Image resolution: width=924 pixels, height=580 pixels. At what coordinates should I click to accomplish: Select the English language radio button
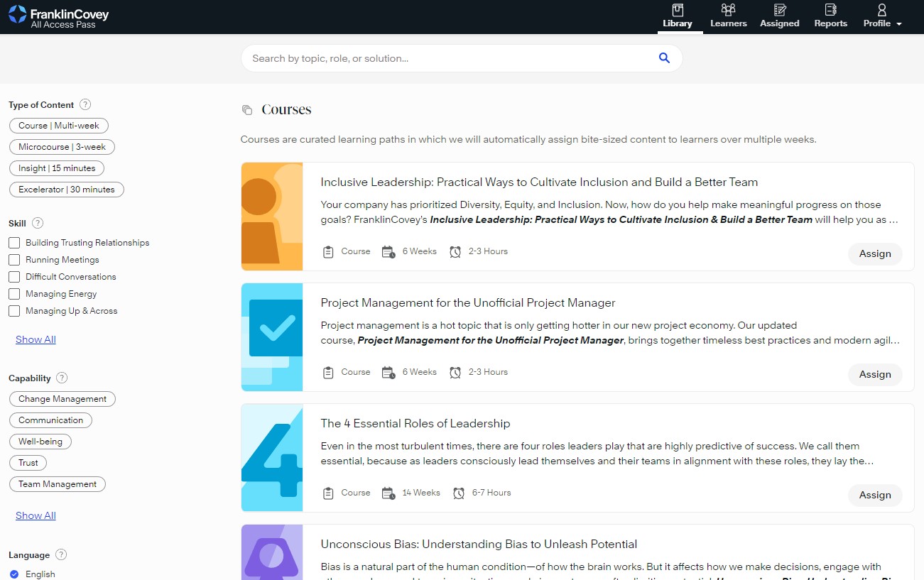[x=14, y=574]
